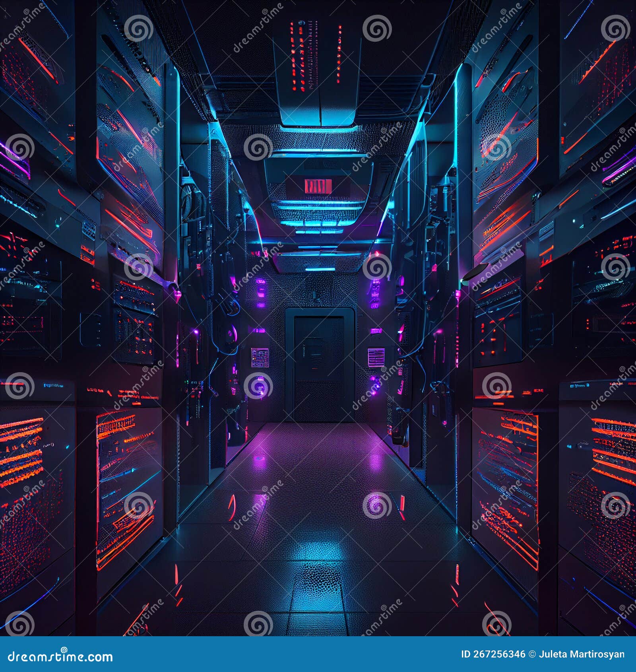Select the purple ventilation grille on right pillar
Screen dimensions: 636x672
point(376,356)
